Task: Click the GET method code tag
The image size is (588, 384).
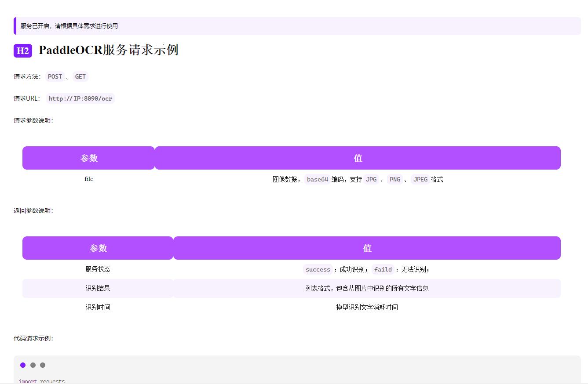Action: click(80, 76)
